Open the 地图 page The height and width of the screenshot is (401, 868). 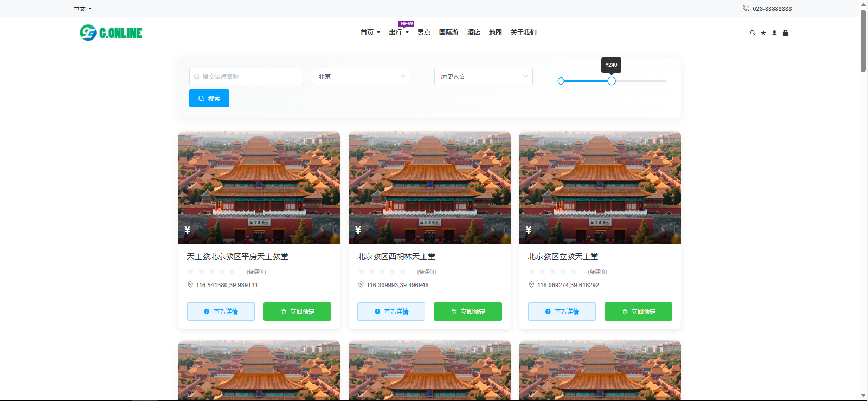click(496, 33)
